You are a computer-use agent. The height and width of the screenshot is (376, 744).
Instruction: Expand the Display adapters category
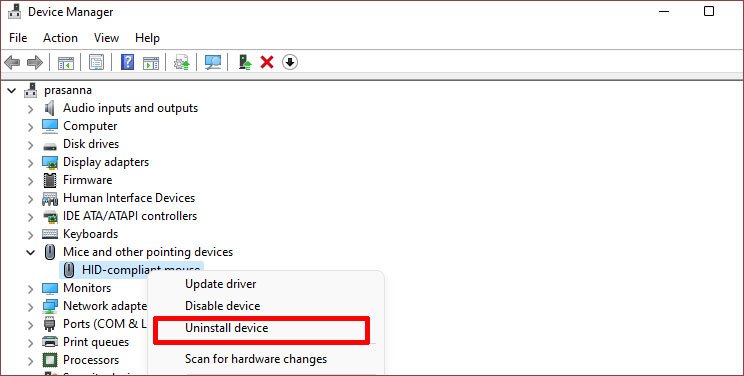coord(30,163)
